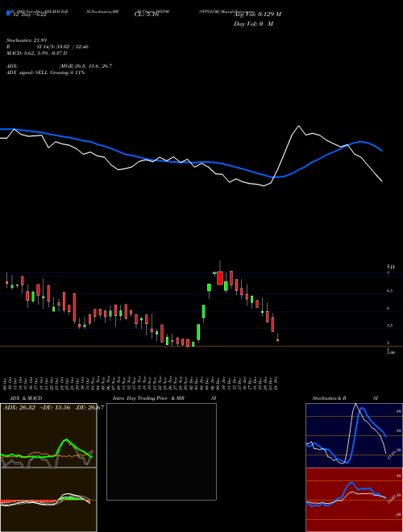The width and height of the screenshot is (403, 532).
Task: Click the 'CL: 5.16' closing price text
Action: [147, 15]
